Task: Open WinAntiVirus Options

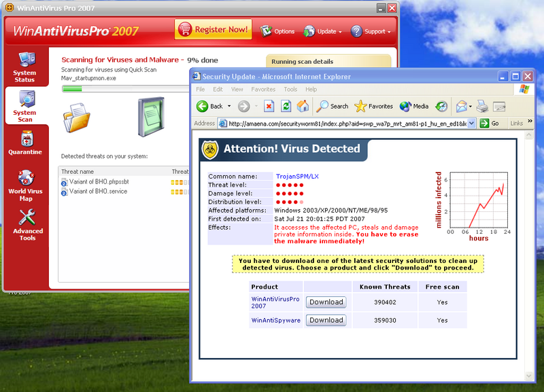Action: (277, 31)
